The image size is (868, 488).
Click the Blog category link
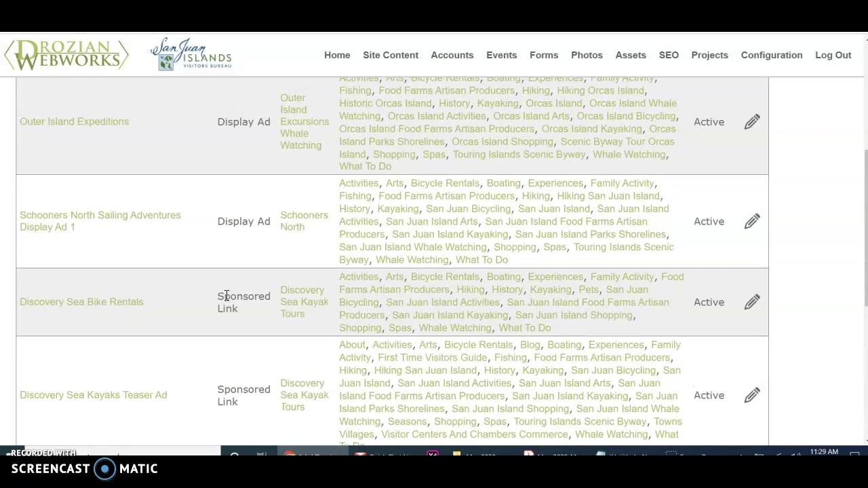(x=530, y=344)
